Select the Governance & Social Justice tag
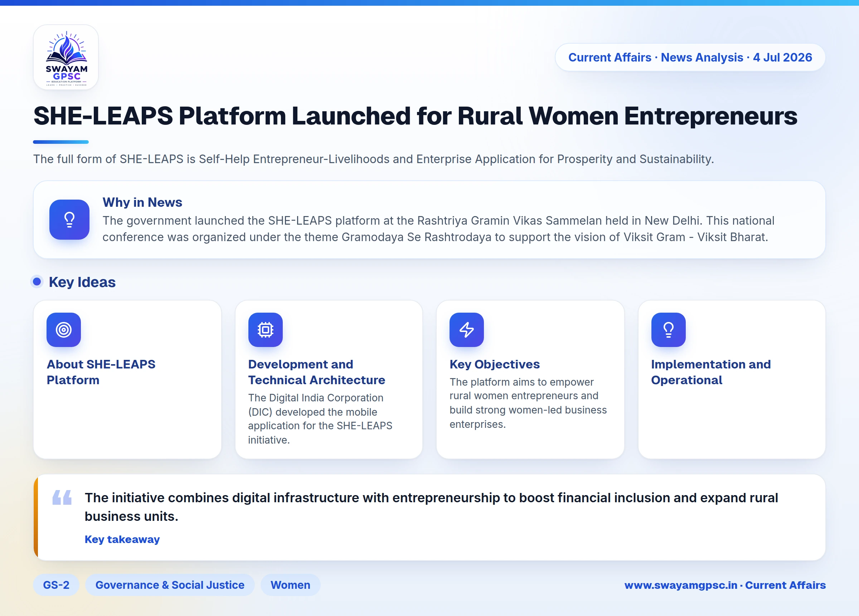Image resolution: width=859 pixels, height=616 pixels. (x=170, y=585)
